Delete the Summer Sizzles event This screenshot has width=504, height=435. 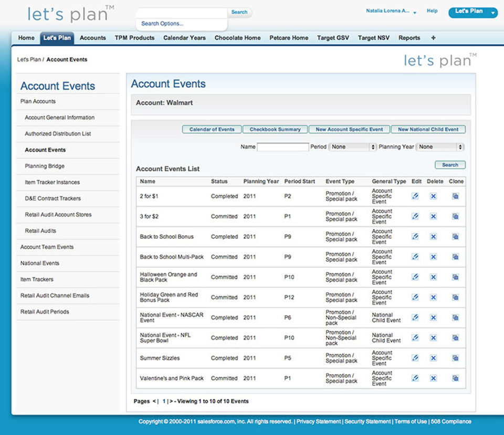433,358
